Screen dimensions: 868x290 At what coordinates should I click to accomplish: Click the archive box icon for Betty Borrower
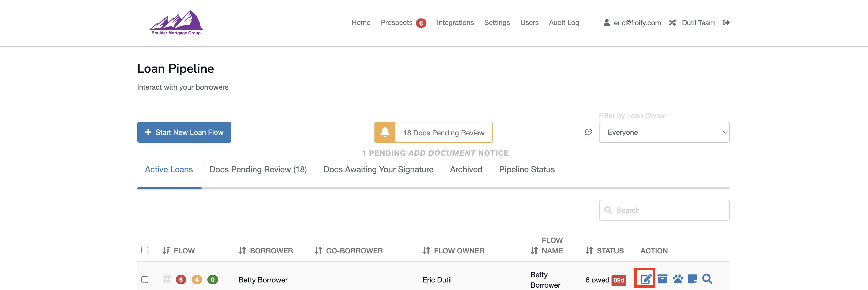click(x=662, y=279)
